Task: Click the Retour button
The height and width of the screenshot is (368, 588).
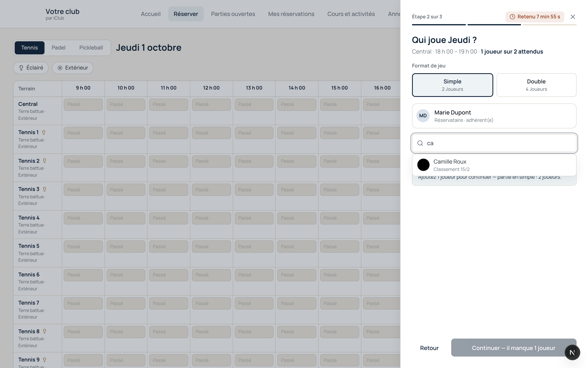Action: 429,348
